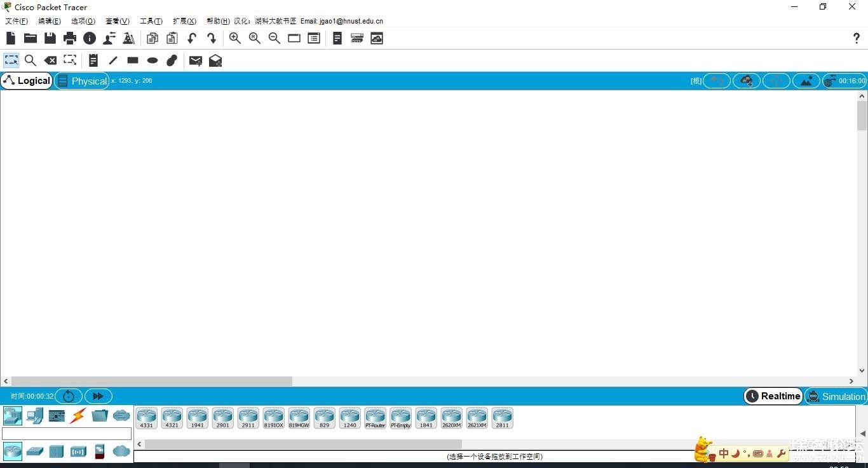Click the [根] root level label
The image size is (868, 468).
[x=696, y=81]
